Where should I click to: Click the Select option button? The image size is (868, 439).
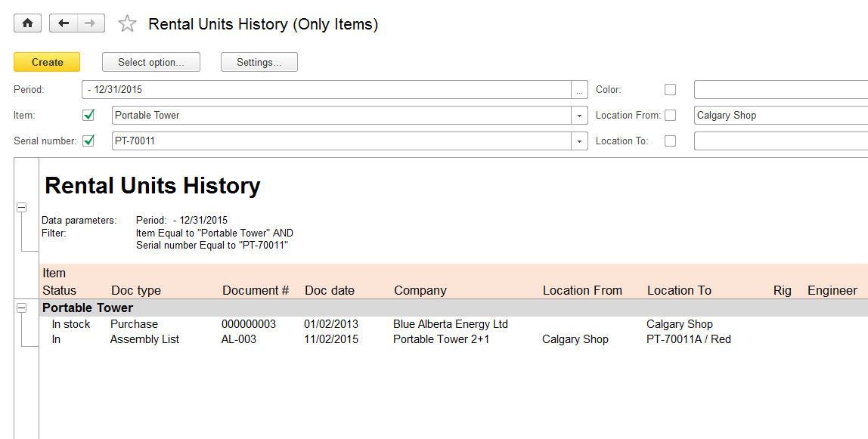click(x=151, y=62)
